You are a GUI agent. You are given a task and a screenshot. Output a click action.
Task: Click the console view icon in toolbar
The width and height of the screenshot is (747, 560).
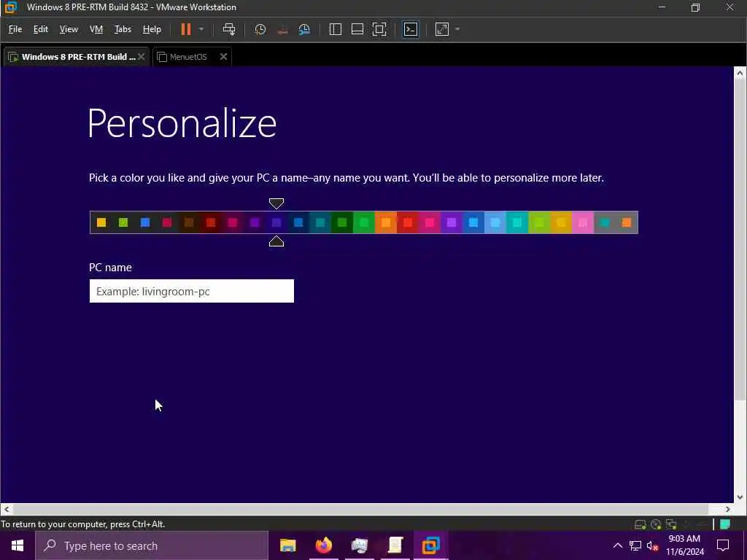(411, 29)
